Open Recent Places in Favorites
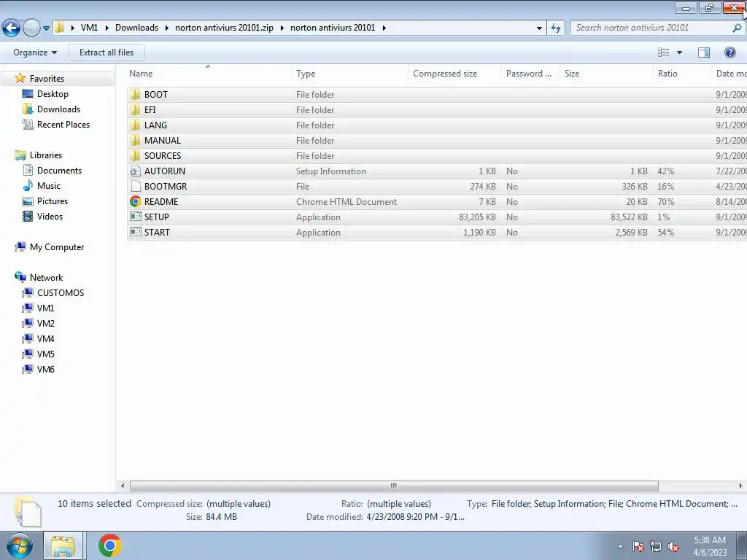The height and width of the screenshot is (560, 747). coord(63,124)
